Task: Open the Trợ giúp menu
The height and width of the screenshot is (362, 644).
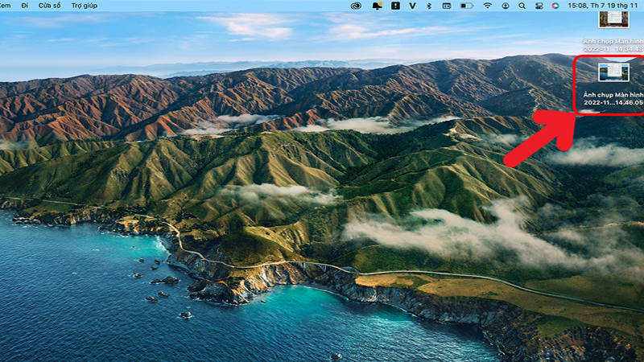Action: 83,6
